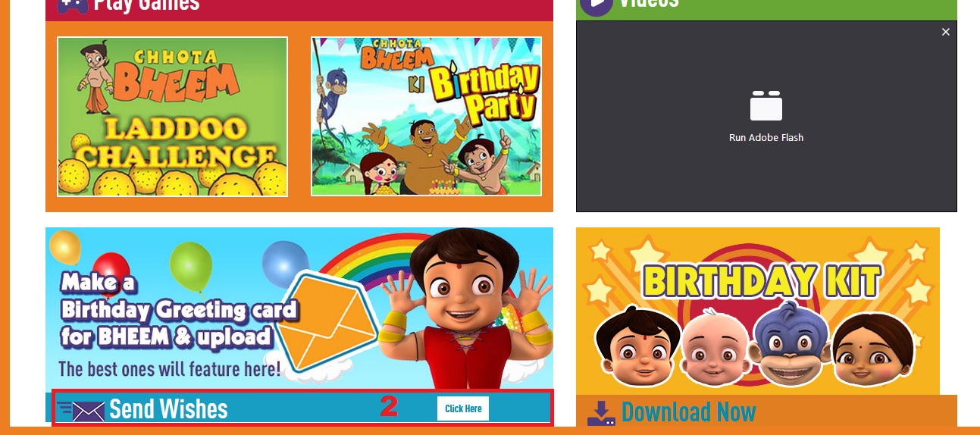Viewport: 980px width, 435px height.
Task: Click the Play Games header bar
Action: point(299,8)
